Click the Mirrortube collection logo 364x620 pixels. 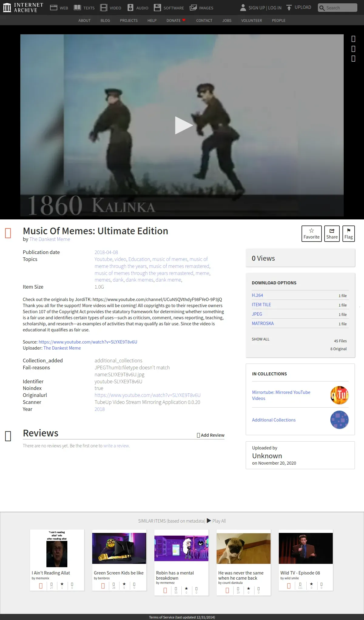pos(339,395)
